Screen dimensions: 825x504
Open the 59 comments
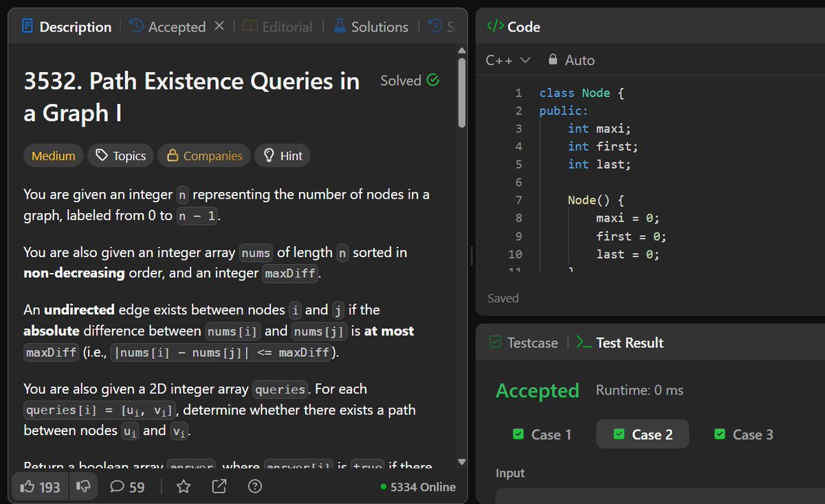click(127, 487)
